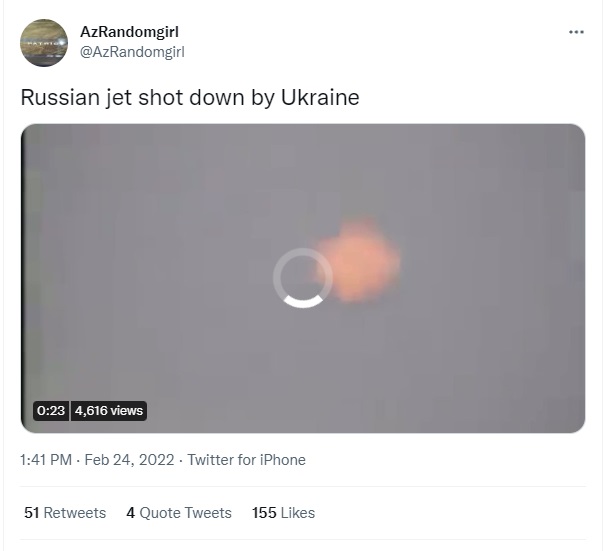Image resolution: width=613 pixels, height=551 pixels.
Task: Click the Likes label next to 155
Action: [x=298, y=513]
